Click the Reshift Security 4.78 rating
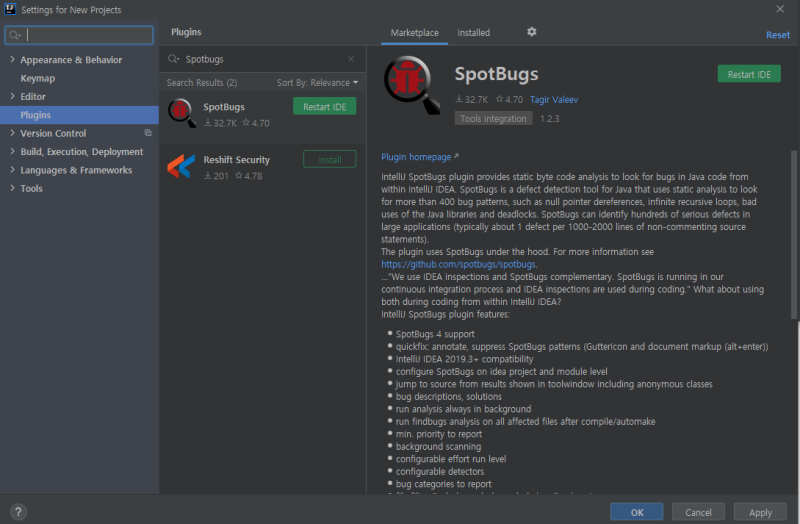800x524 pixels. click(248, 176)
